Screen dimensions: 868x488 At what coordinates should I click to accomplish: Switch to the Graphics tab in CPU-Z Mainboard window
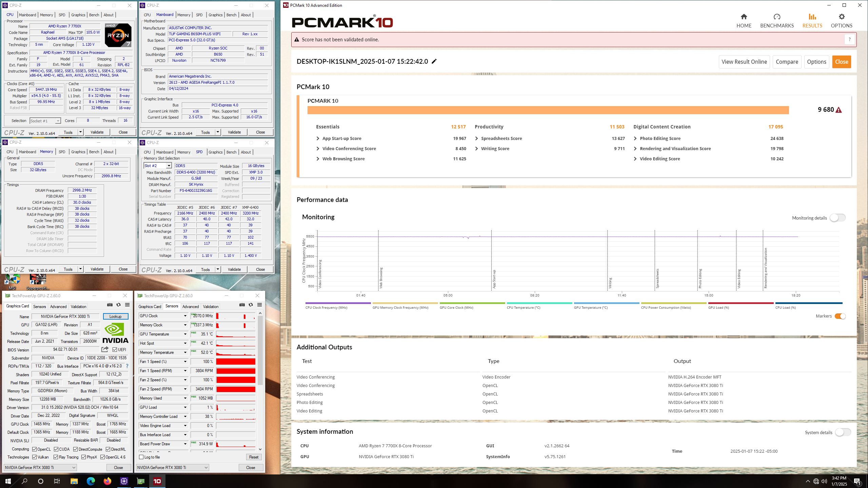point(215,15)
